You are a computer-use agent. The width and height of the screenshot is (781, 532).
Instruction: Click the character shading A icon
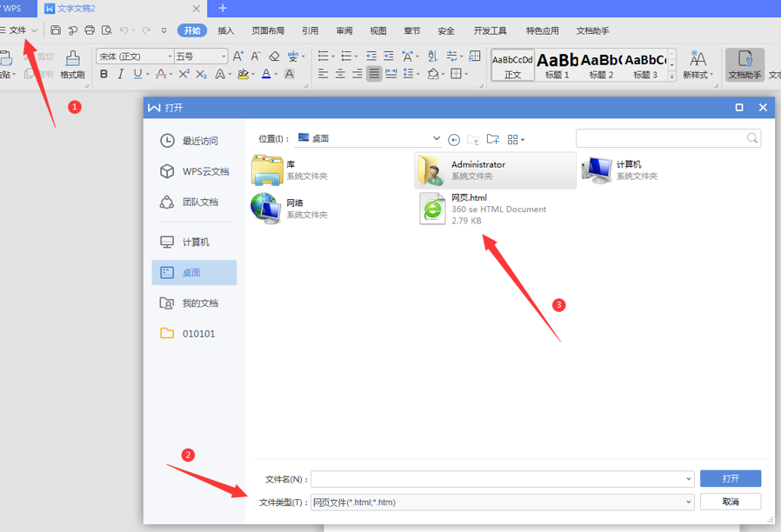pyautogui.click(x=289, y=74)
